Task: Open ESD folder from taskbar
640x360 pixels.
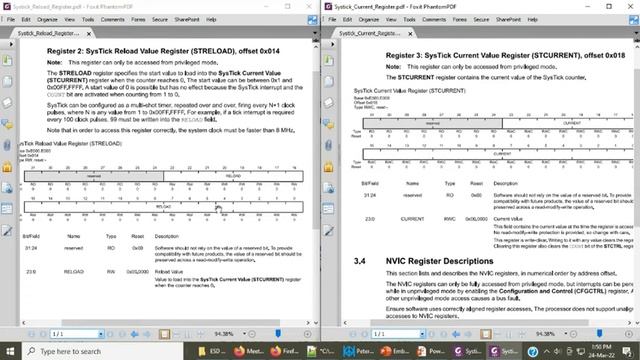Action: 212,351
